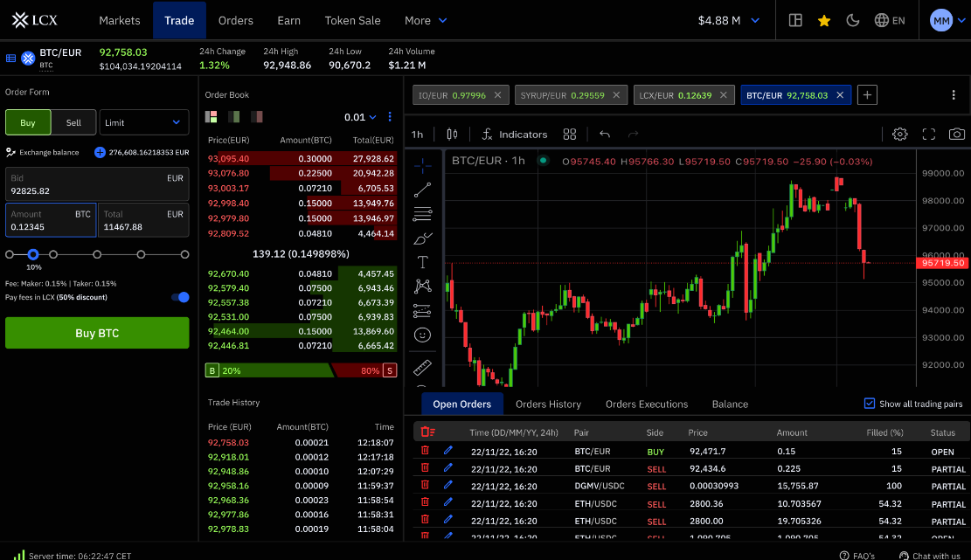Click the Amount BTC input field

(51, 220)
